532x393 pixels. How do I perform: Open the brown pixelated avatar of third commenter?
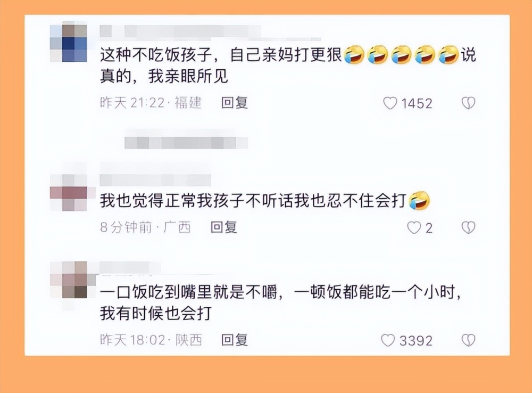[x=69, y=280]
